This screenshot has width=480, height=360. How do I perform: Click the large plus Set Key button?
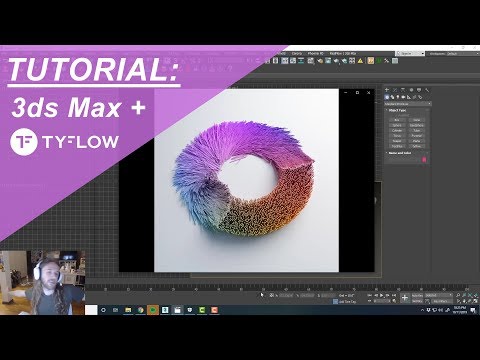(405, 298)
